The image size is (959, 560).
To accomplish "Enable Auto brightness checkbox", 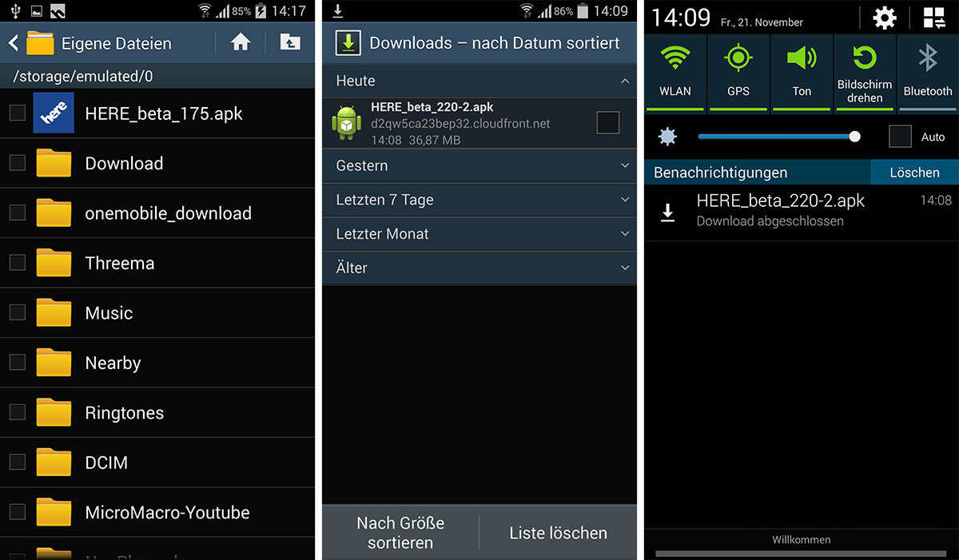I will tap(901, 137).
